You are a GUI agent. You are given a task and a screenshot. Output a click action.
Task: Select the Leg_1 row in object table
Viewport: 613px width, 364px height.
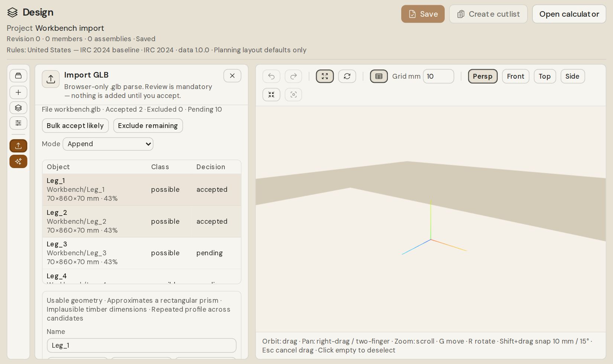point(142,190)
